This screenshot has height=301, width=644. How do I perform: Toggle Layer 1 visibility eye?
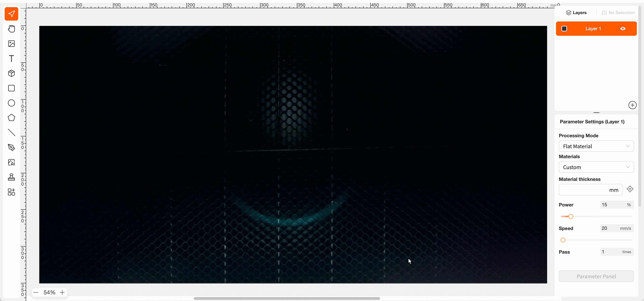(623, 29)
